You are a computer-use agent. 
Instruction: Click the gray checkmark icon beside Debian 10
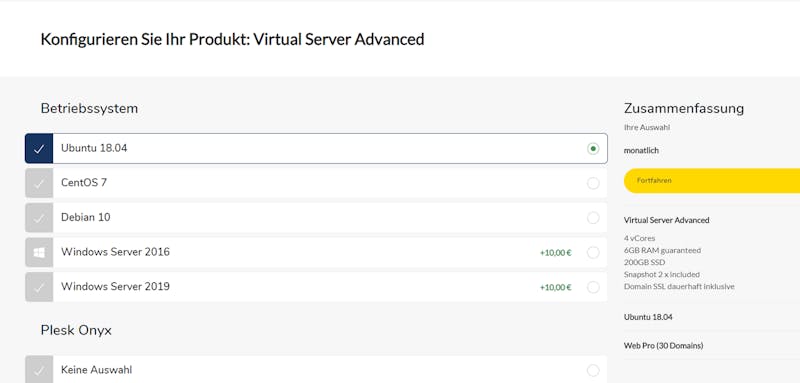[x=39, y=218]
